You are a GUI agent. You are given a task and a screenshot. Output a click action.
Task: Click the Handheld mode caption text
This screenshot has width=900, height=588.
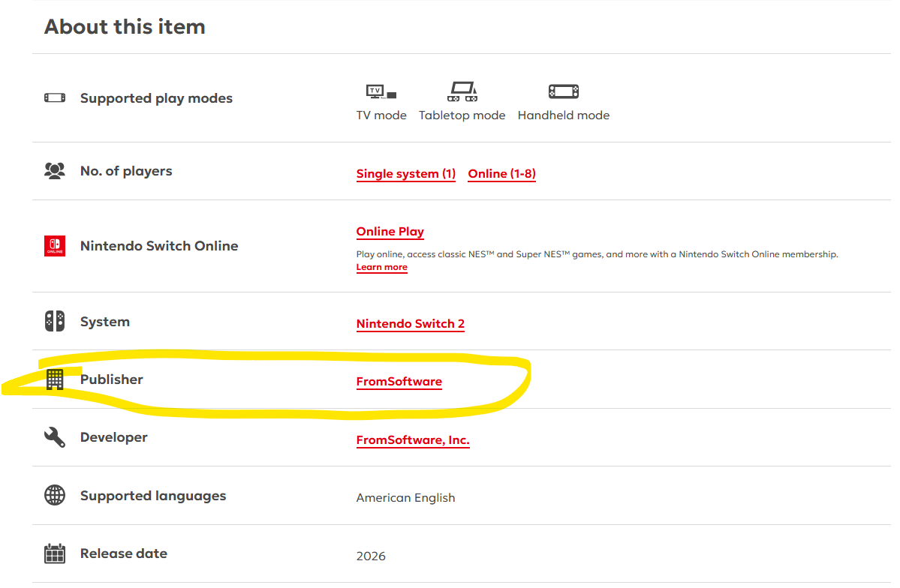tap(564, 115)
